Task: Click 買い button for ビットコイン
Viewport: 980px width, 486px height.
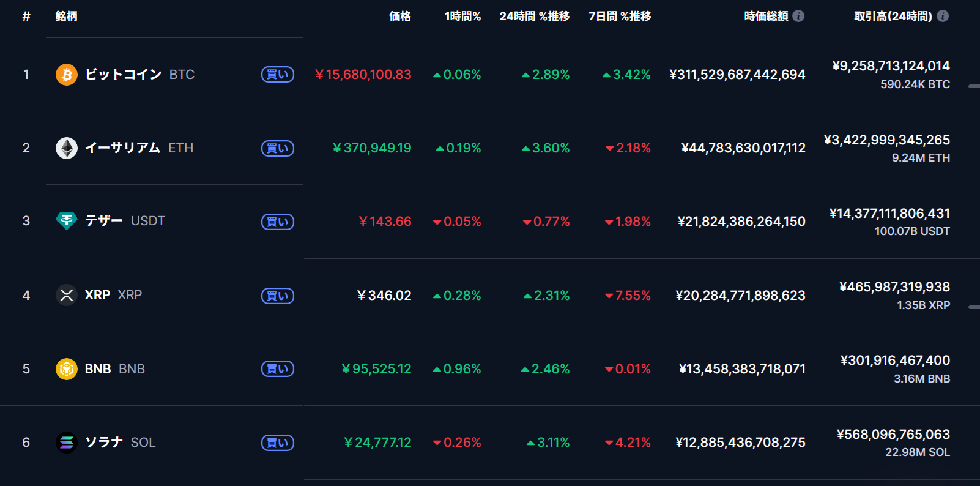Action: pyautogui.click(x=278, y=75)
